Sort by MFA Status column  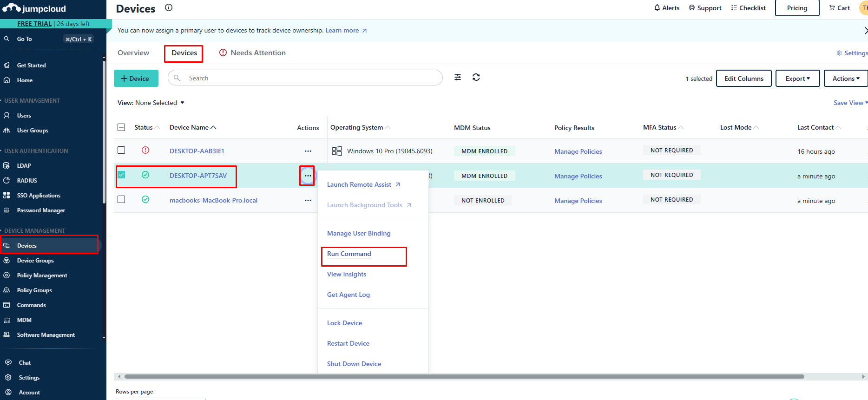coord(663,127)
